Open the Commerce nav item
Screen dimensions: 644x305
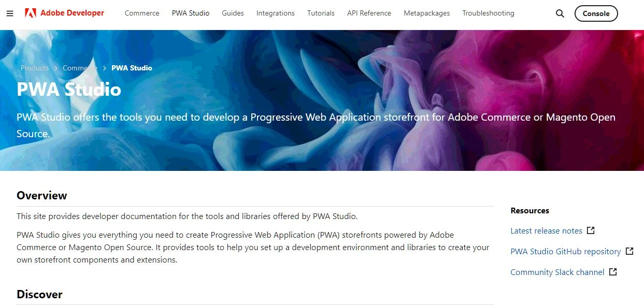[142, 13]
